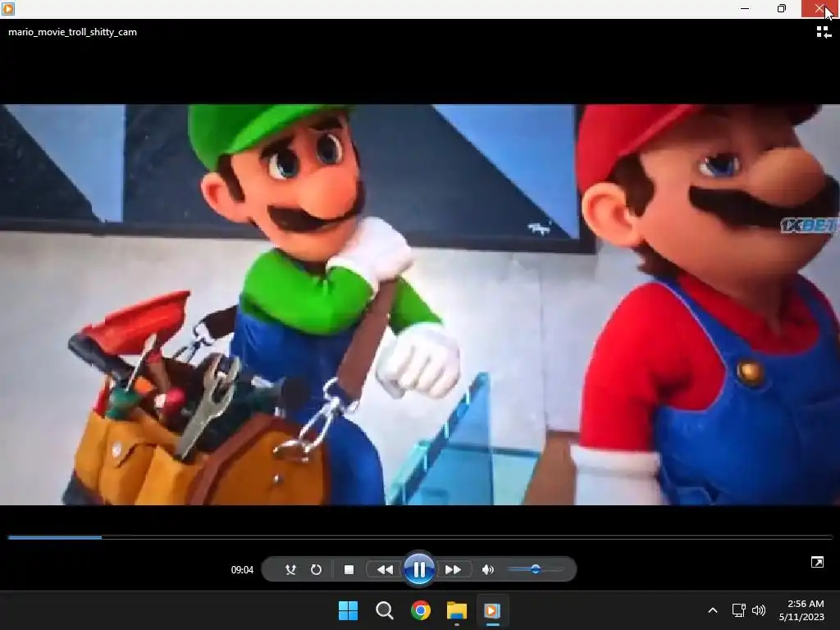The image size is (840, 630).
Task: Rewind the video using the previous button
Action: tap(385, 569)
